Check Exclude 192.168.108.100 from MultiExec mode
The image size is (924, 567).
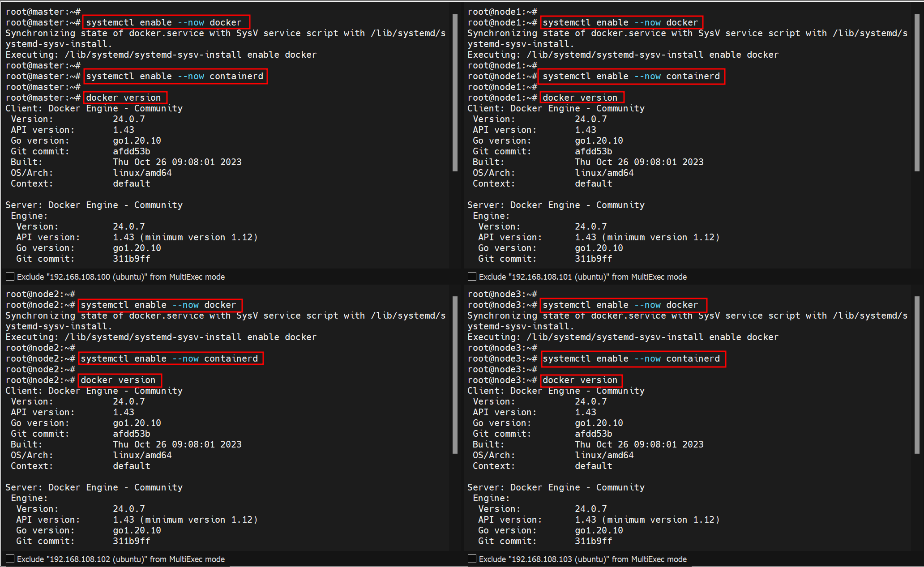10,277
